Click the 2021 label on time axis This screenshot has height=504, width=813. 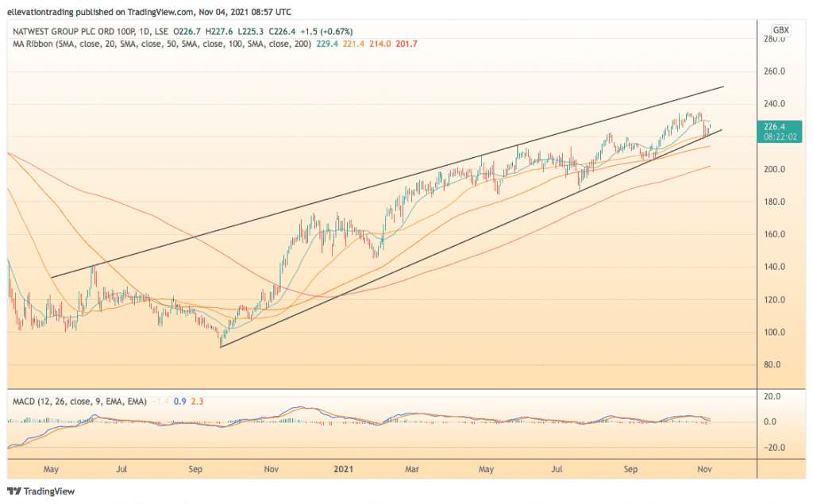coord(343,469)
